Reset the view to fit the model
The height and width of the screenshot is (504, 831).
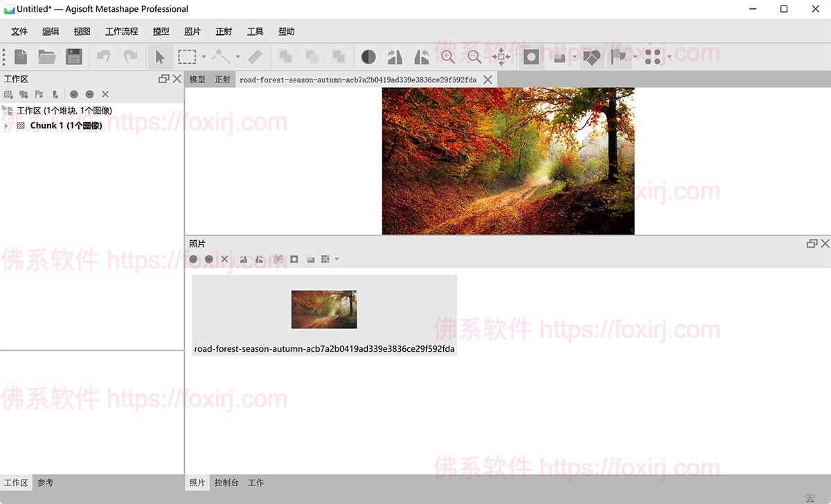click(501, 57)
